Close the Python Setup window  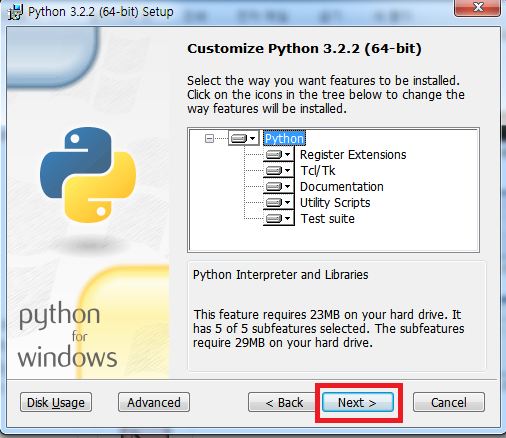(x=477, y=7)
